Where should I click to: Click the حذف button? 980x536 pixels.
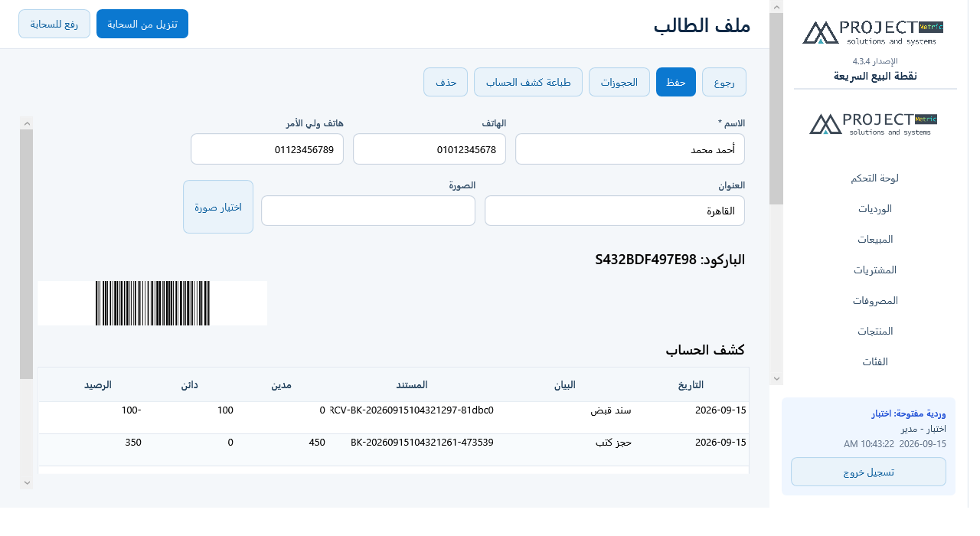point(446,82)
